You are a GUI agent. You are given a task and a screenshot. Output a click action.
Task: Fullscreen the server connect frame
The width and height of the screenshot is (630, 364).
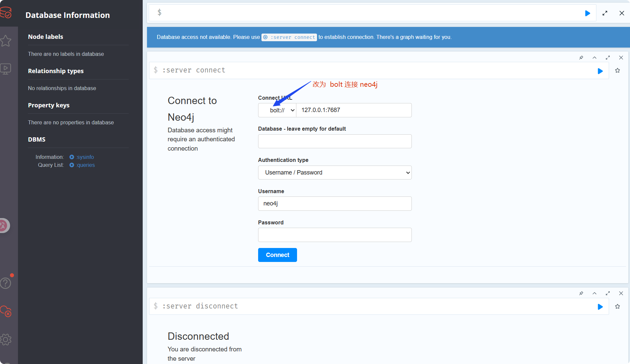coord(608,58)
